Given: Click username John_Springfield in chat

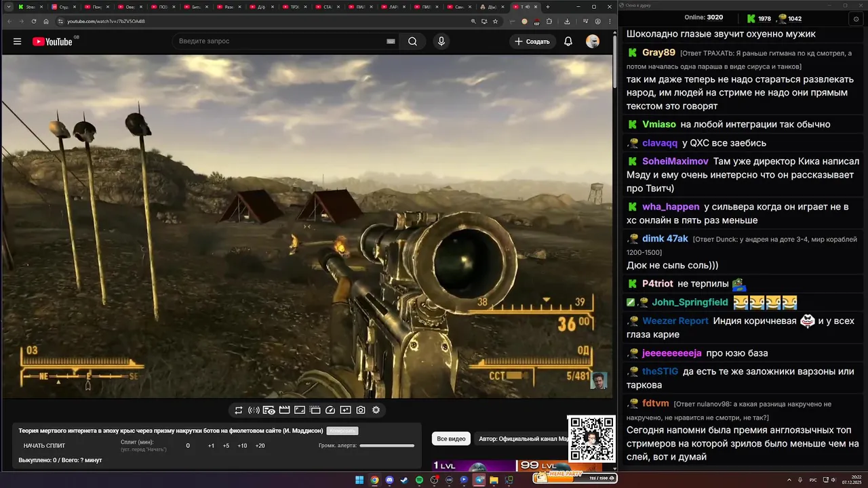Looking at the screenshot, I should (x=690, y=302).
